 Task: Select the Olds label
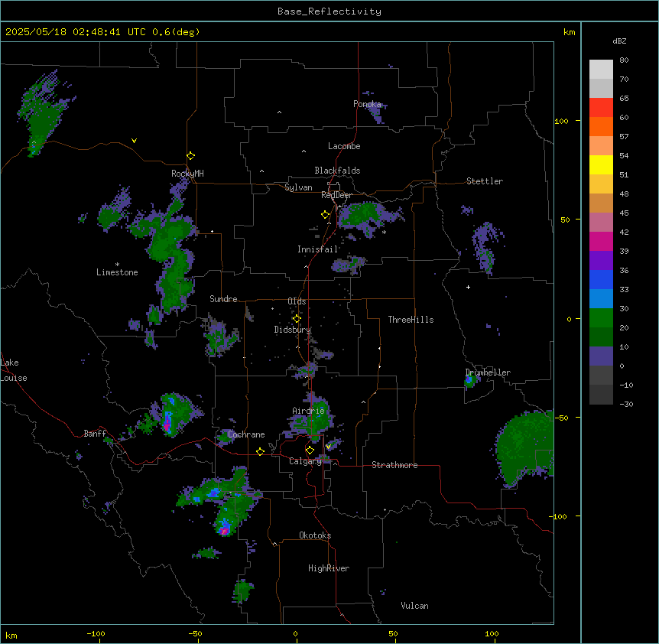[297, 301]
